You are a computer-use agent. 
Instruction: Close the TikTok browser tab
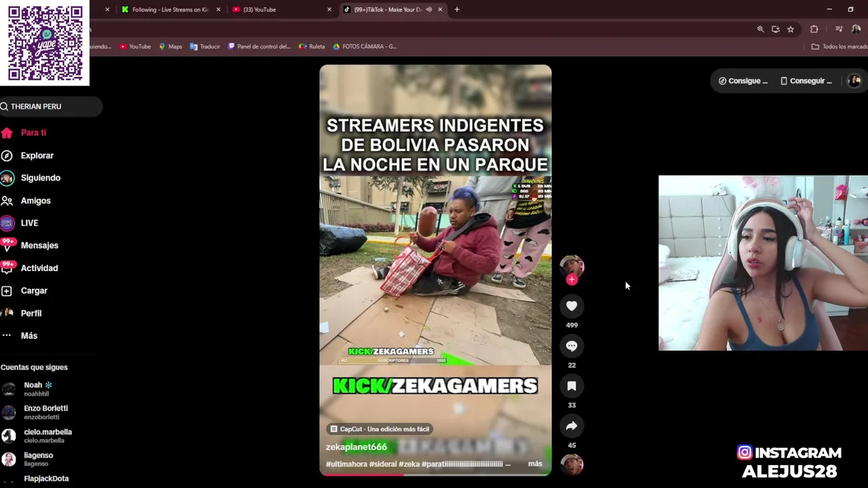(440, 9)
